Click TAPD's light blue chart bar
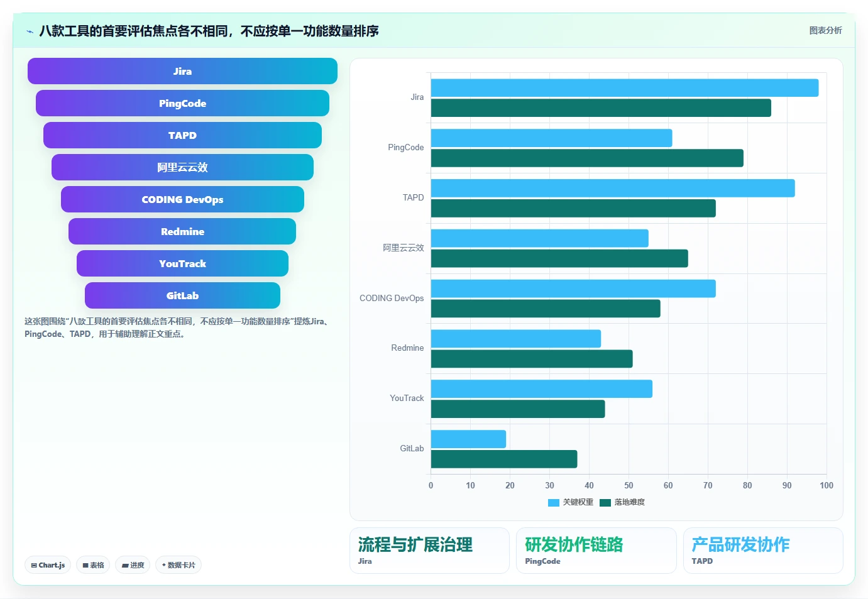The width and height of the screenshot is (868, 599). point(613,189)
